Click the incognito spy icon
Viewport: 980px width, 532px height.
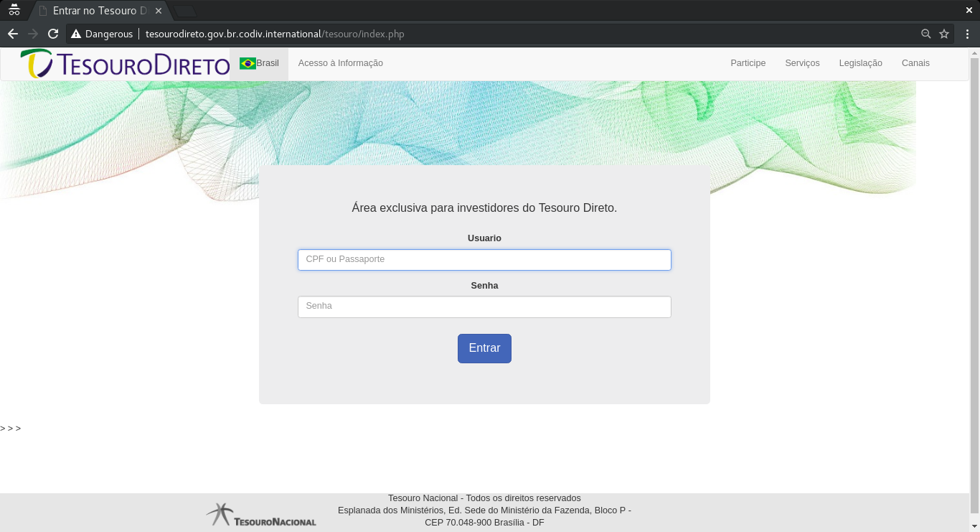(x=14, y=10)
